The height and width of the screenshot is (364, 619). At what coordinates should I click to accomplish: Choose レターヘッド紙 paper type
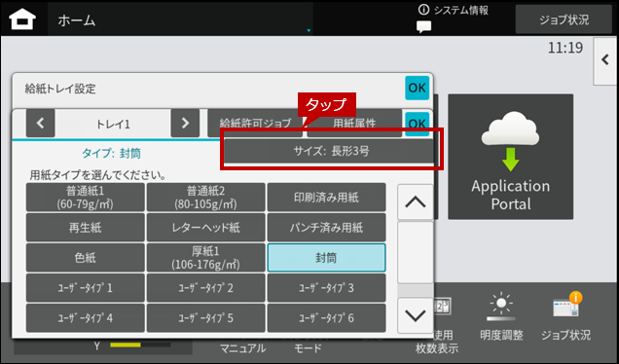pos(205,228)
